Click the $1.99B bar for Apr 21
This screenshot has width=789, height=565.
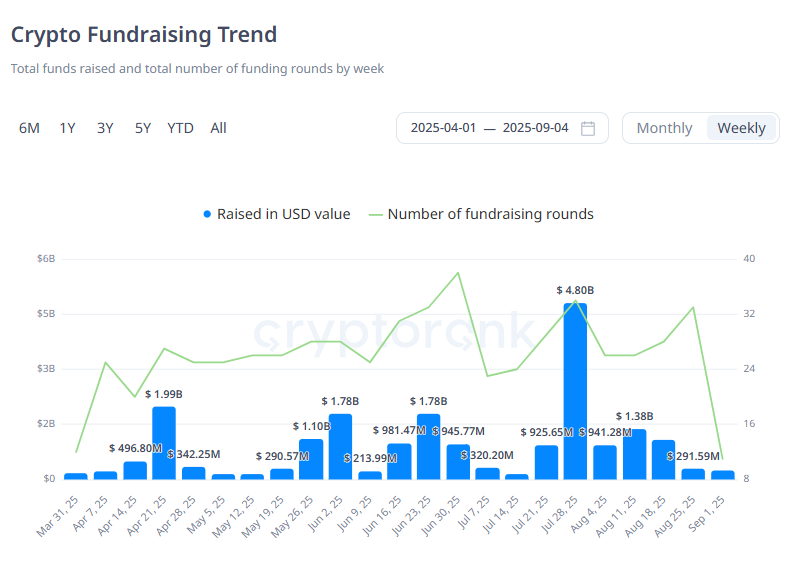click(164, 442)
